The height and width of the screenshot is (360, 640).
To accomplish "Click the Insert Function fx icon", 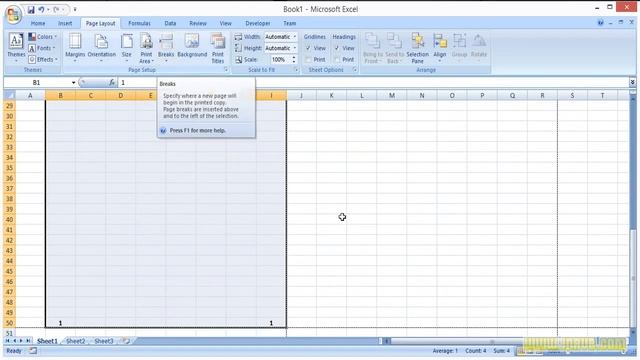I will click(111, 82).
